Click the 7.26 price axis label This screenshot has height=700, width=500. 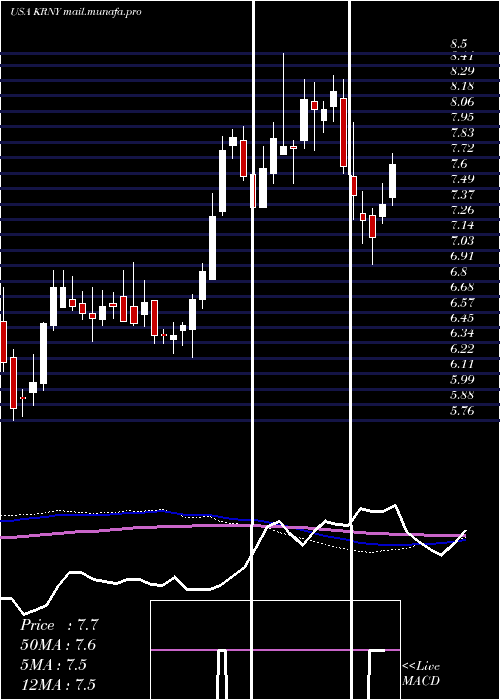(x=462, y=210)
